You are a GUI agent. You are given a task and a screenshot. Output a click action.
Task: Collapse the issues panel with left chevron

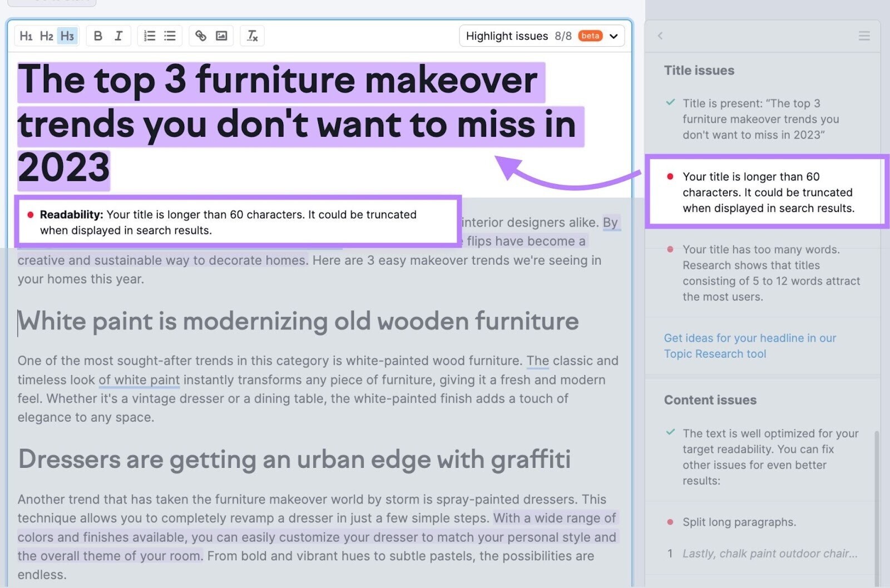[660, 36]
